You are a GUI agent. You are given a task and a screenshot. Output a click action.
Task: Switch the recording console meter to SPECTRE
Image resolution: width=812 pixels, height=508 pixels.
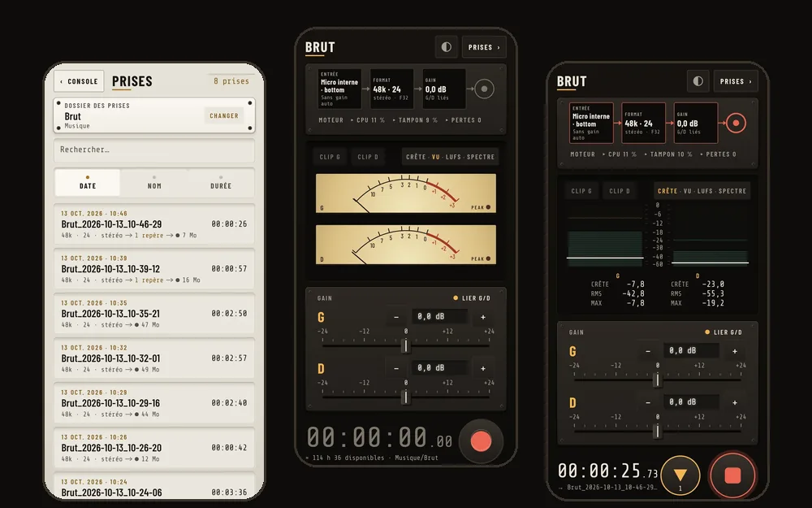pos(732,191)
